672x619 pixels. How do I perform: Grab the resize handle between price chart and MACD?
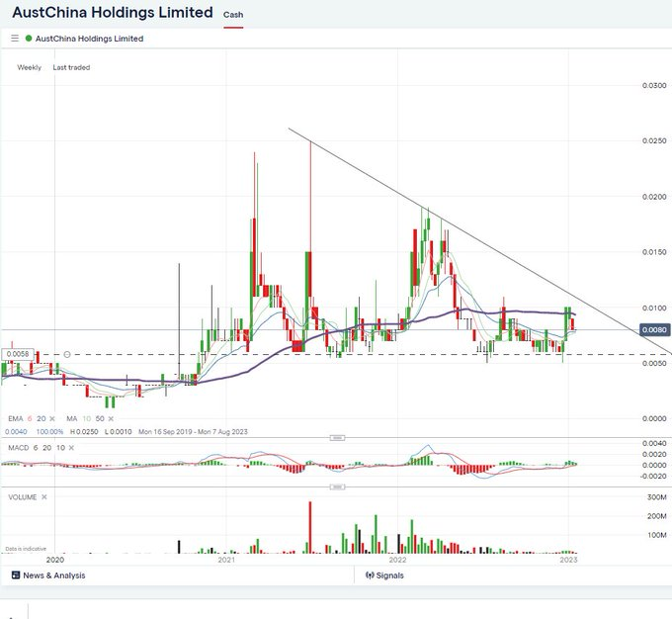coord(337,438)
